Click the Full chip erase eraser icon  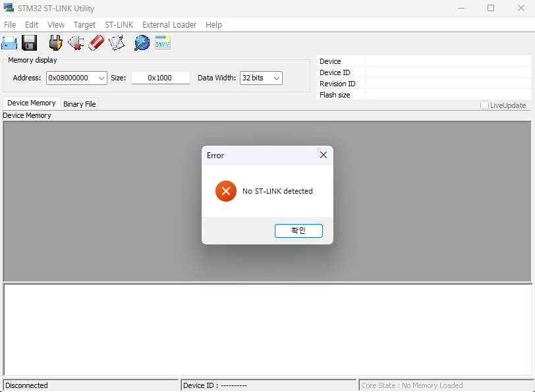(96, 43)
